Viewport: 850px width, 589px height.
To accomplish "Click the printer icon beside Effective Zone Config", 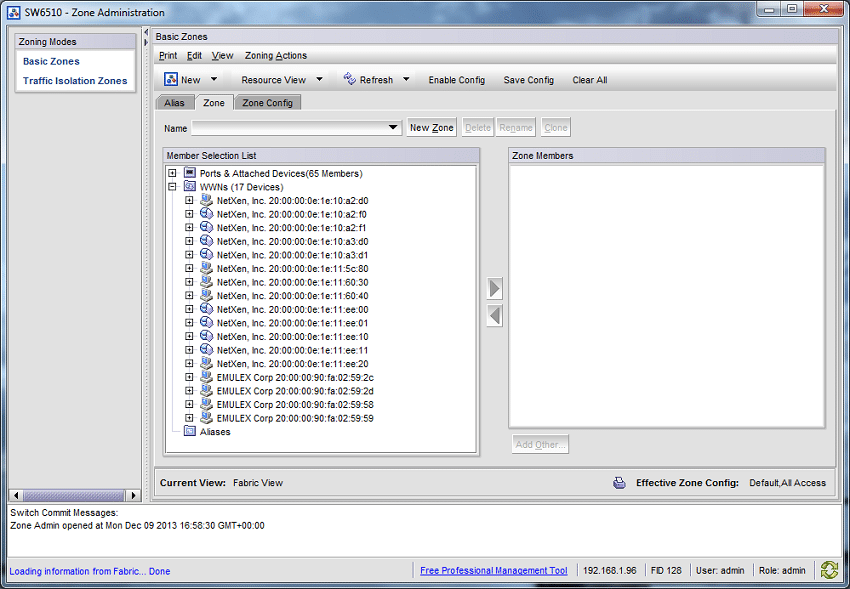I will pyautogui.click(x=619, y=483).
